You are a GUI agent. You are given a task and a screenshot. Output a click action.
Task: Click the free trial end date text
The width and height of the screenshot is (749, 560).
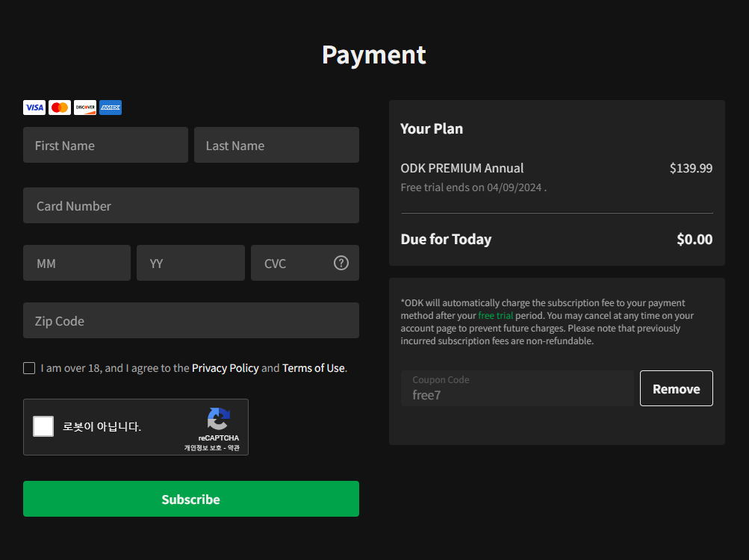pos(473,187)
